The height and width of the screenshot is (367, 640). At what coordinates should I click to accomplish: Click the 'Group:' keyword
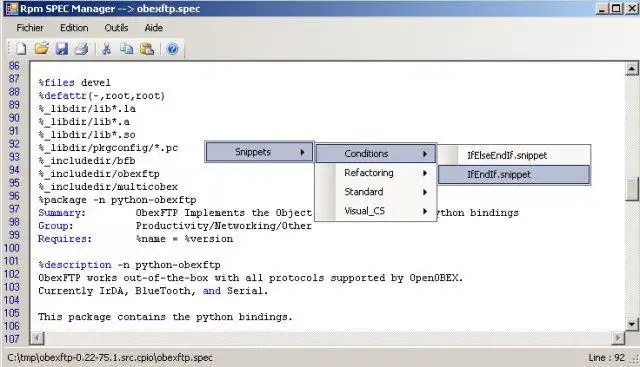tap(56, 226)
